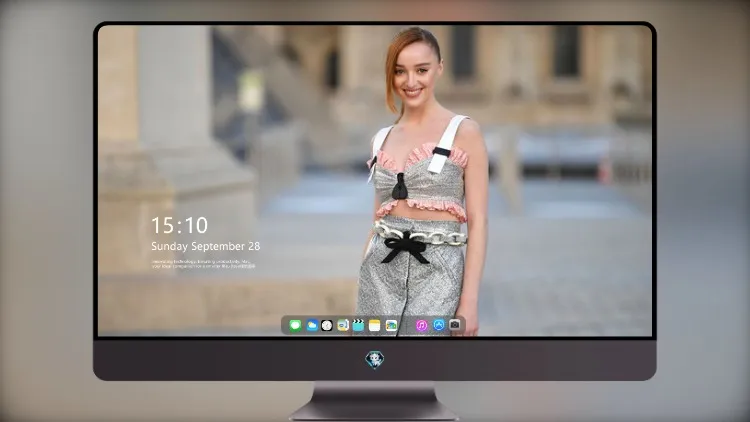750x422 pixels.
Task: Open the yellow Notes app
Action: 375,325
